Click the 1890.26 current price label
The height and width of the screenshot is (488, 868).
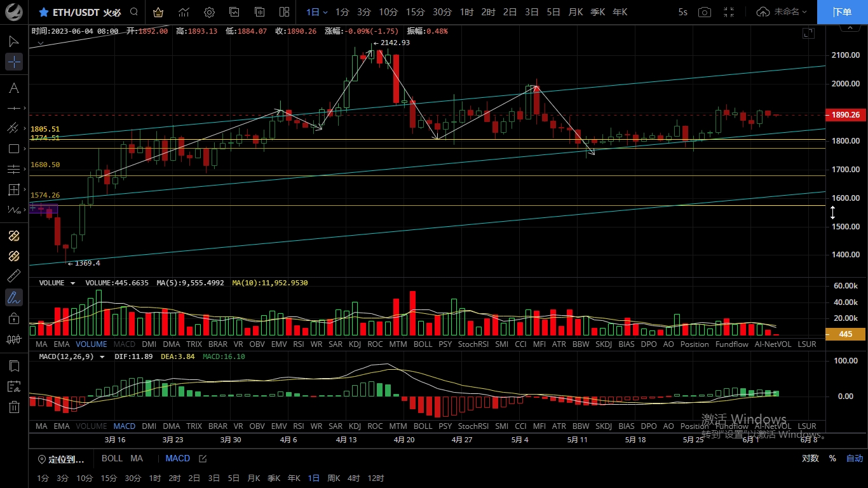[x=846, y=115]
